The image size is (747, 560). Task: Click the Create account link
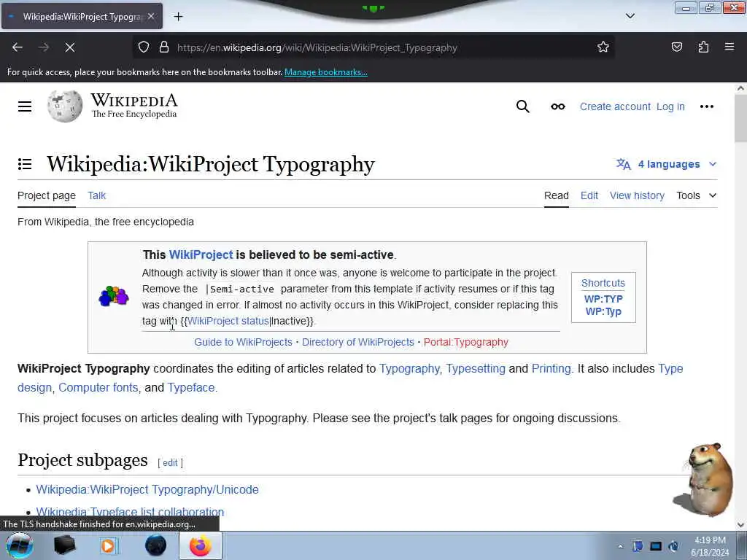coord(615,106)
